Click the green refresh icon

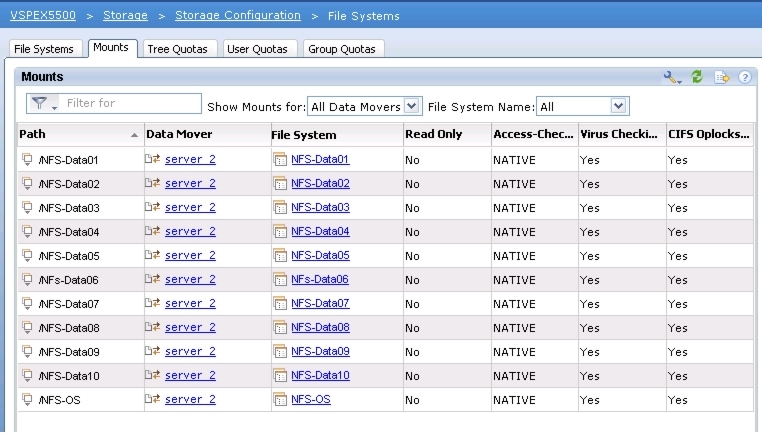coord(697,77)
